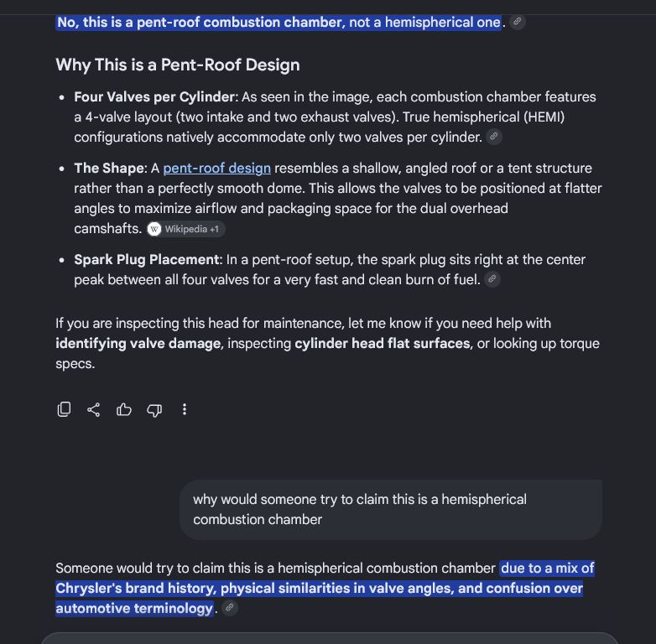Open source link icon after "automotive terminology"

click(230, 607)
